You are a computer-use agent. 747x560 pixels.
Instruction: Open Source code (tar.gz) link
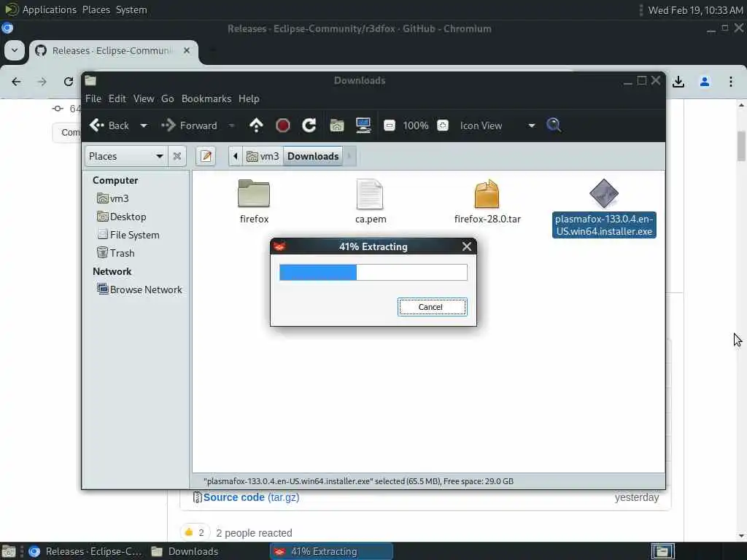point(251,497)
